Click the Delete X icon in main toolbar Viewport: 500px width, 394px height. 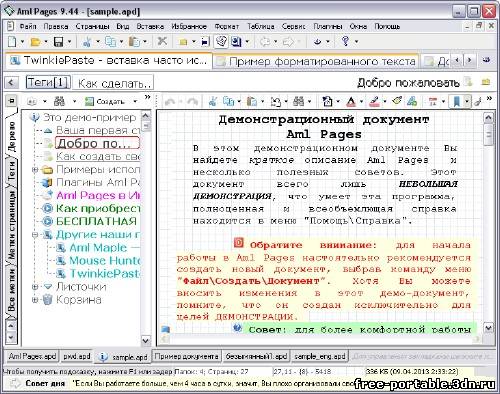click(162, 41)
